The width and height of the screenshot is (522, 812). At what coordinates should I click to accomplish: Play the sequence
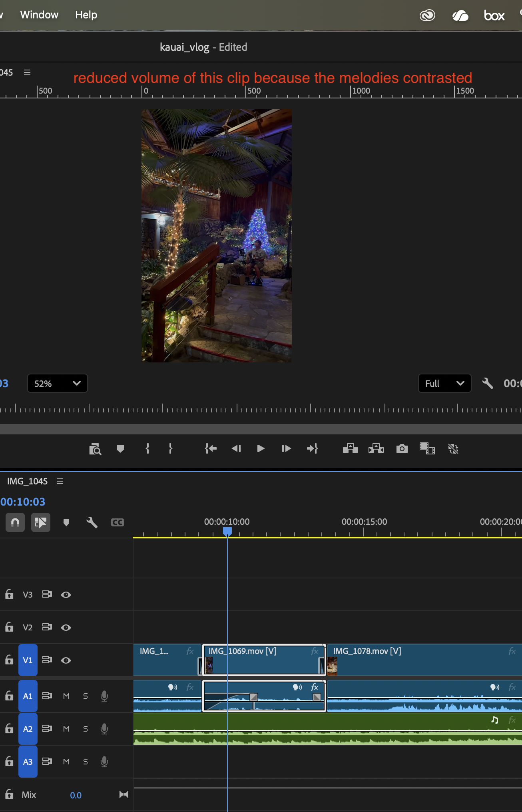(x=261, y=449)
